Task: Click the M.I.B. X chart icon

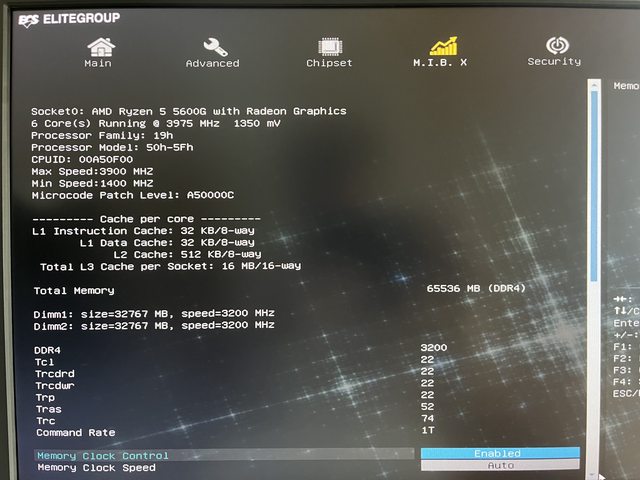Action: coord(443,46)
